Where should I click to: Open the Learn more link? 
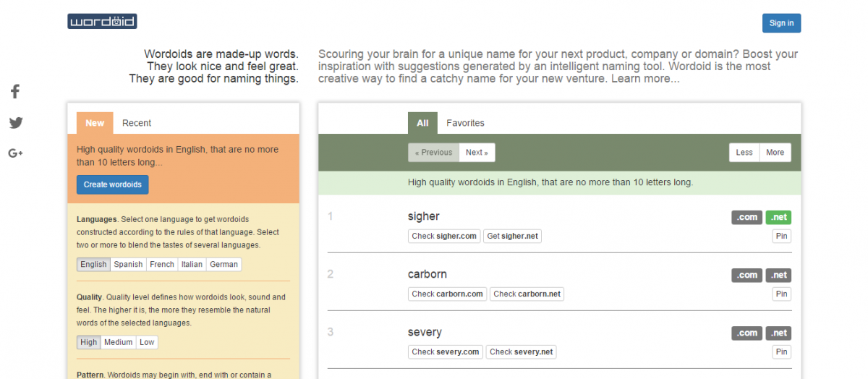pos(645,78)
